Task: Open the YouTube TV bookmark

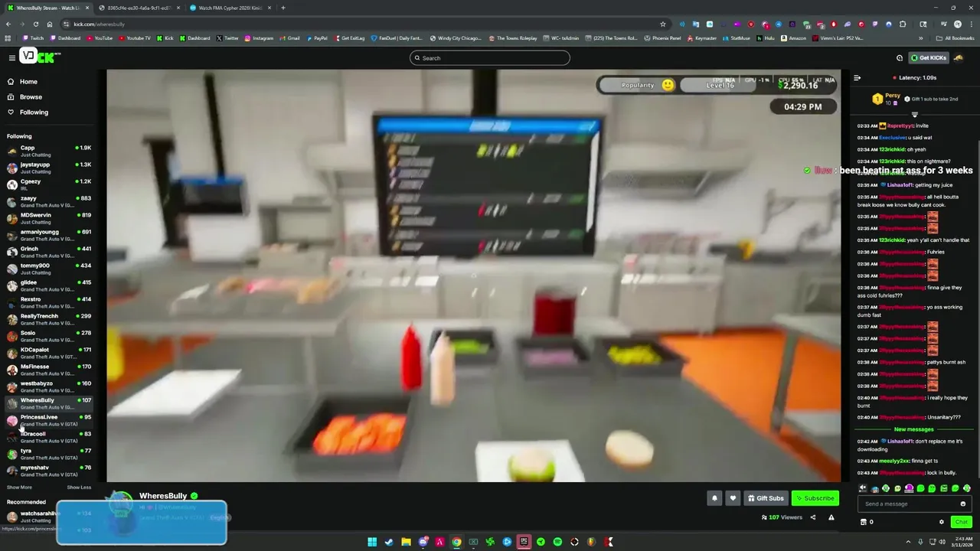Action: (x=134, y=37)
